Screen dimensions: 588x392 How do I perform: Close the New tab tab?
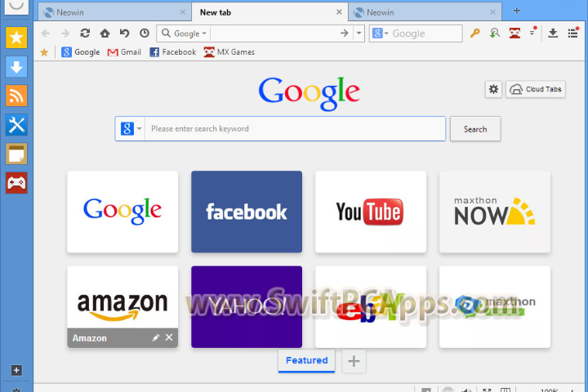tap(339, 12)
